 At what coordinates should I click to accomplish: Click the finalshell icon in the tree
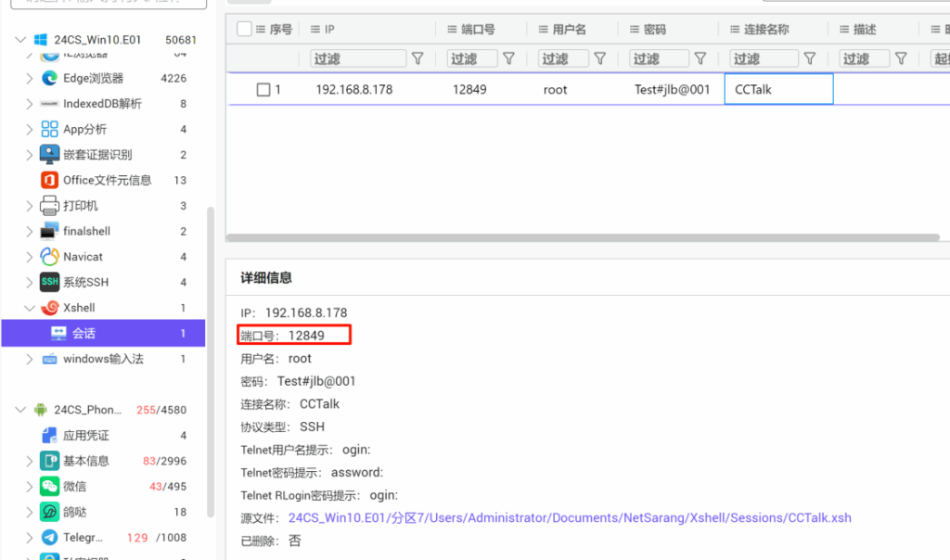[47, 231]
